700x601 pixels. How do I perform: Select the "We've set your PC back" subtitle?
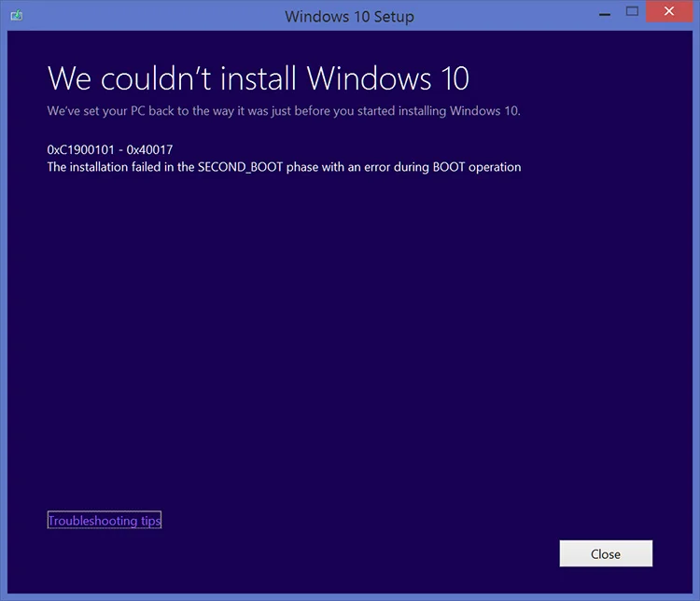click(x=284, y=111)
